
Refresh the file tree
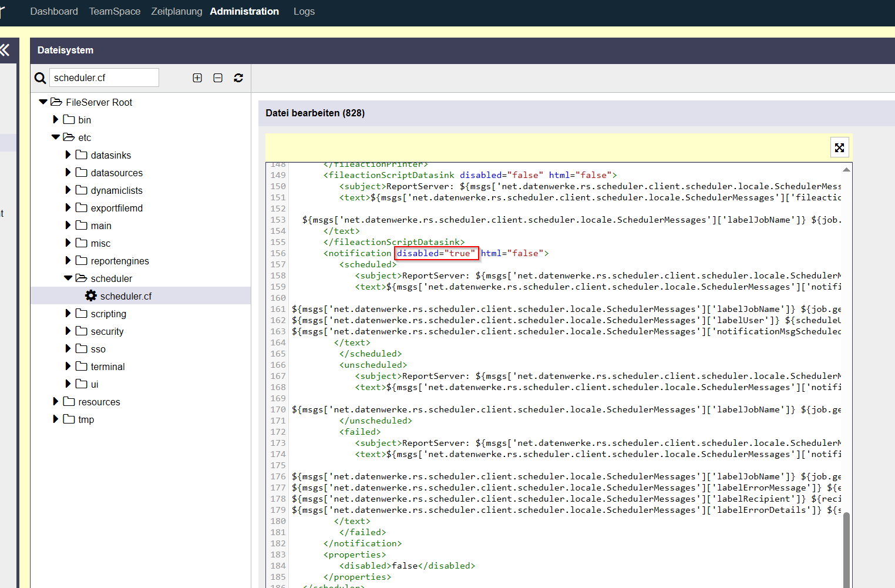tap(238, 78)
